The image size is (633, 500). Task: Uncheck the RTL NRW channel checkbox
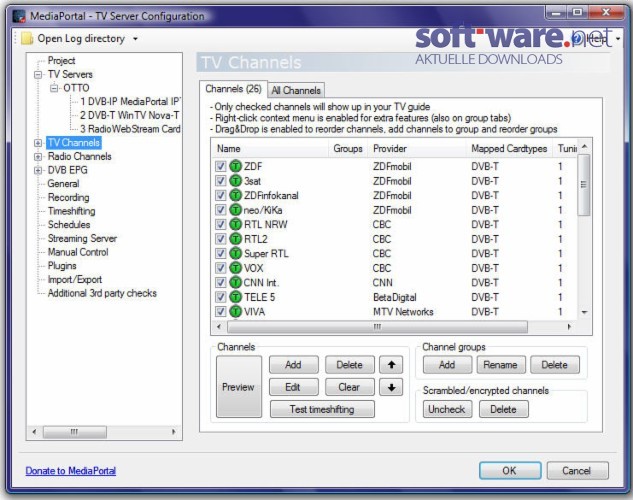coord(220,224)
